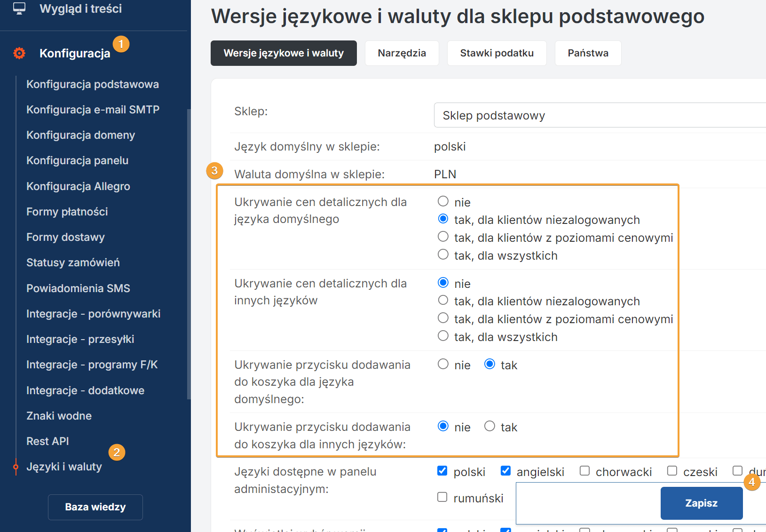Expand the Konfiguracja sidebar section
This screenshot has height=532, width=766.
point(75,53)
